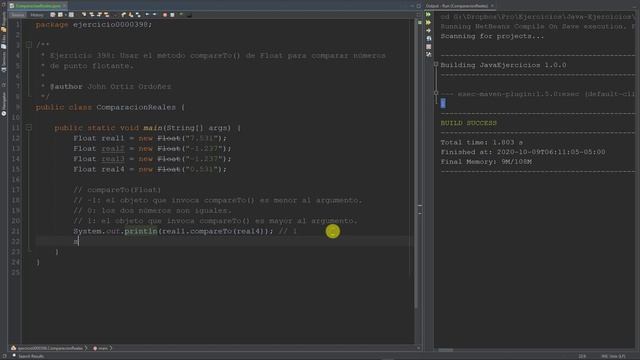Open the navigation history dropdown arrow
This screenshot has width=640, height=360.
[x=65, y=15]
